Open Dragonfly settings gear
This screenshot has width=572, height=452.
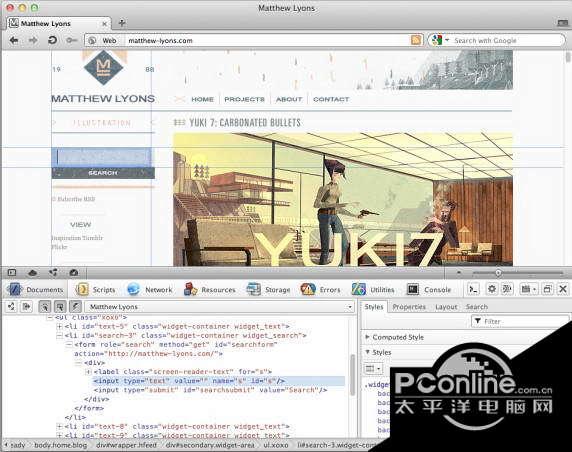492,289
